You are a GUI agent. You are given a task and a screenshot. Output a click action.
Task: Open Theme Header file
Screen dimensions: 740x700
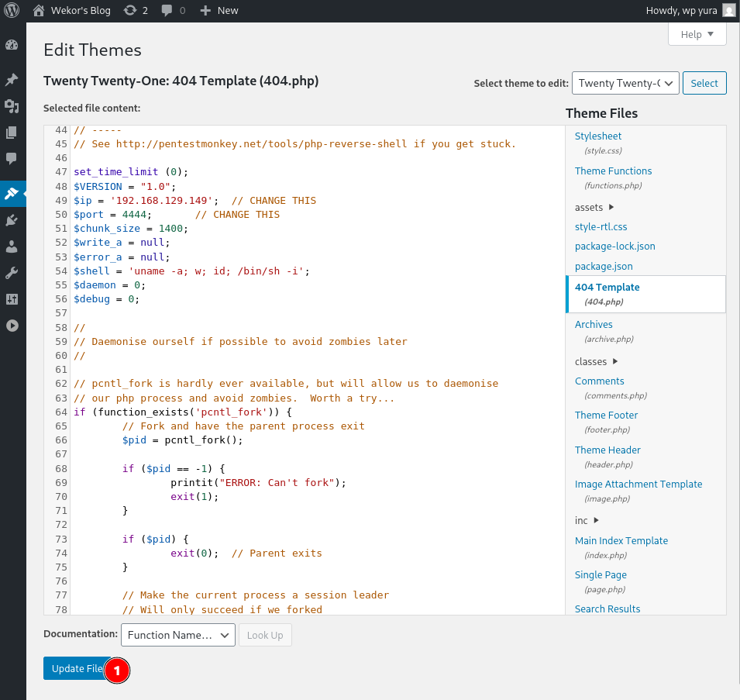[x=607, y=450]
